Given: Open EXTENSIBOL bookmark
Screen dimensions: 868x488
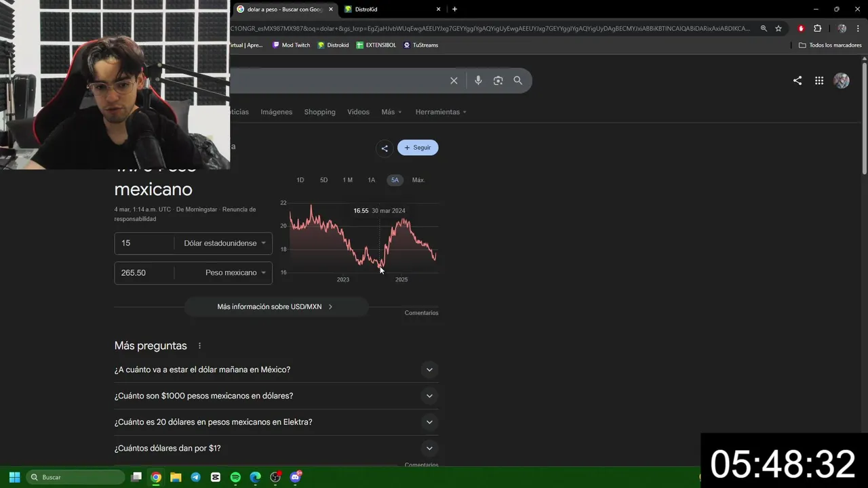Looking at the screenshot, I should point(376,45).
